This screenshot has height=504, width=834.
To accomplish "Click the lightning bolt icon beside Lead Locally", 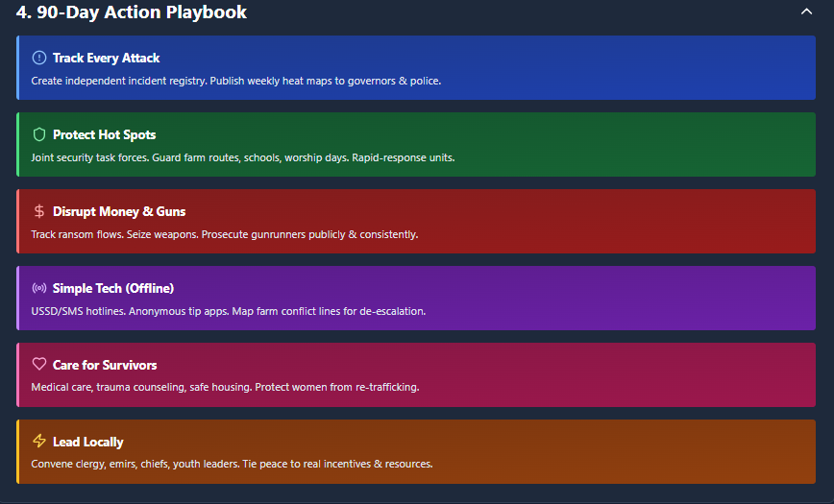I will click(39, 442).
